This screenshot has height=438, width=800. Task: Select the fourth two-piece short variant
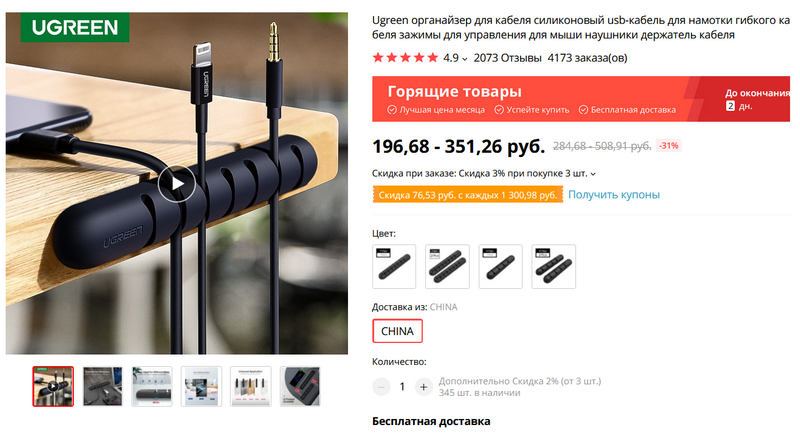553,266
